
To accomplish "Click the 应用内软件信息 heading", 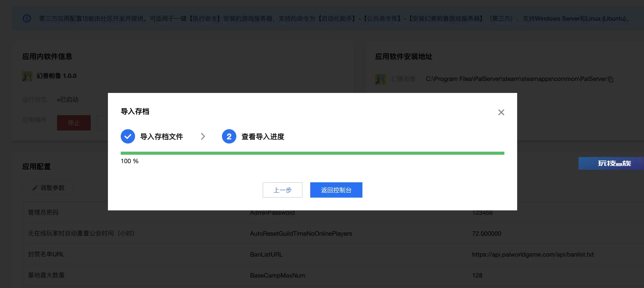I will [47, 56].
